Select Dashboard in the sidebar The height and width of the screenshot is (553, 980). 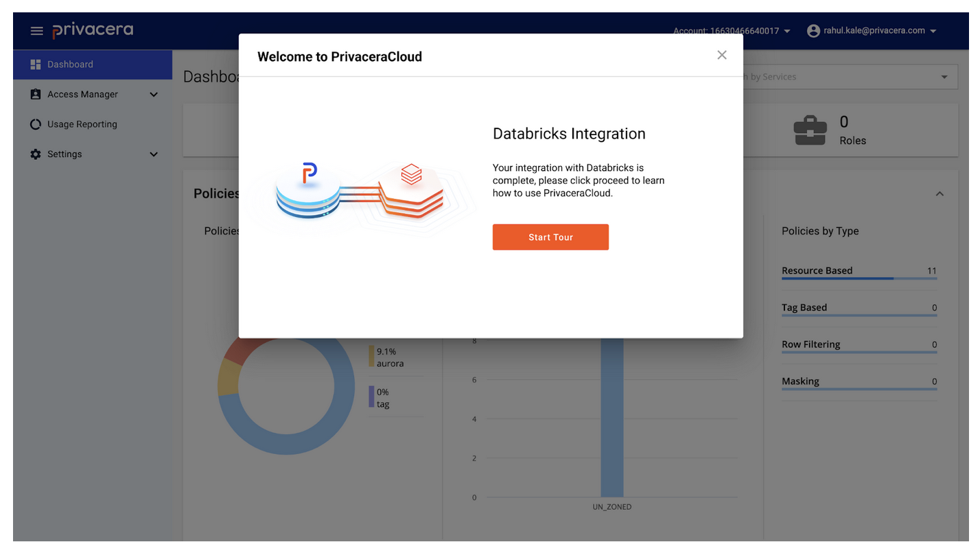coord(70,64)
